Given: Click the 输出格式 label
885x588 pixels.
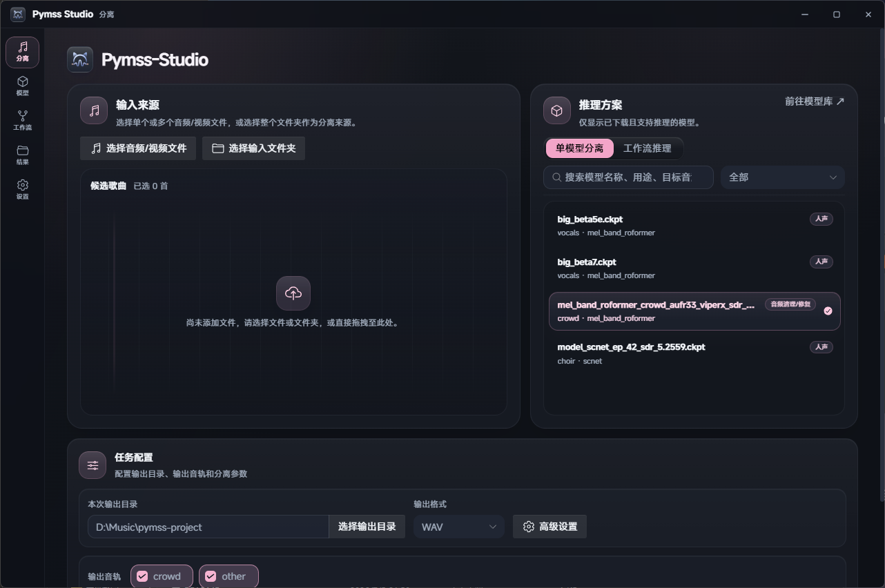Looking at the screenshot, I should coord(430,504).
